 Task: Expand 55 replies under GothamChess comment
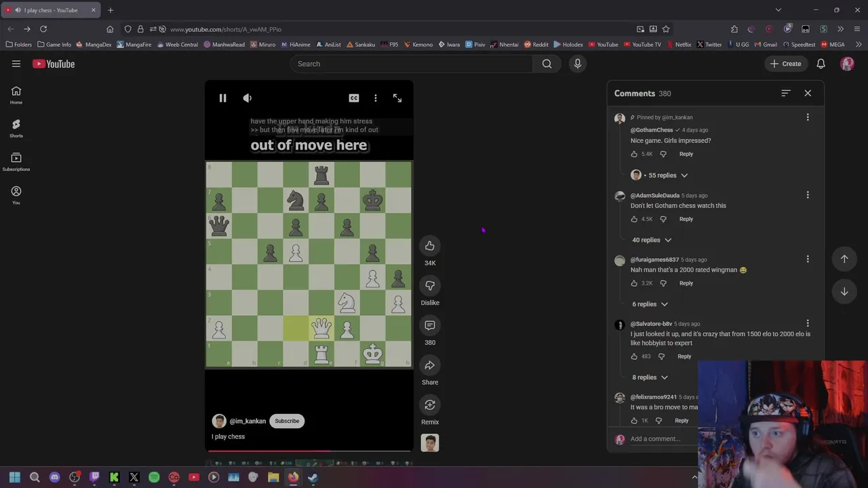tap(660, 175)
